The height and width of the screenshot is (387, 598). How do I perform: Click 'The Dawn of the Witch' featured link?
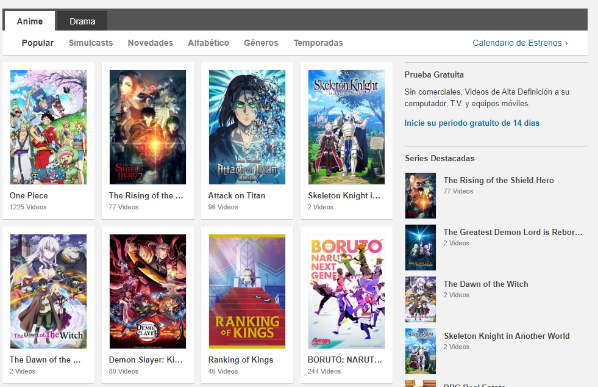pyautogui.click(x=486, y=284)
